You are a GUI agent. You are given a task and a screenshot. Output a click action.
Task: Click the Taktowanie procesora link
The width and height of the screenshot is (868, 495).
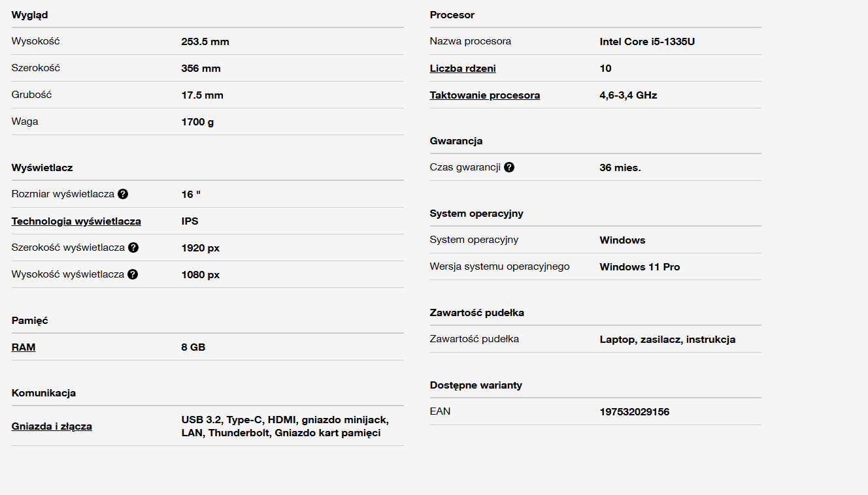pyautogui.click(x=485, y=95)
